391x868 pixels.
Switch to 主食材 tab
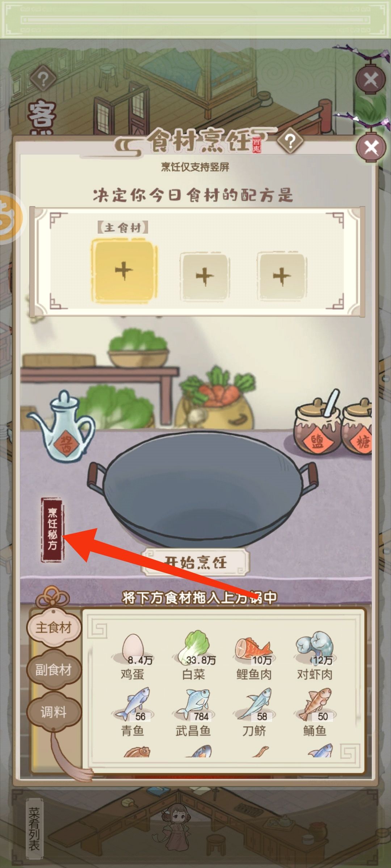coord(54,627)
